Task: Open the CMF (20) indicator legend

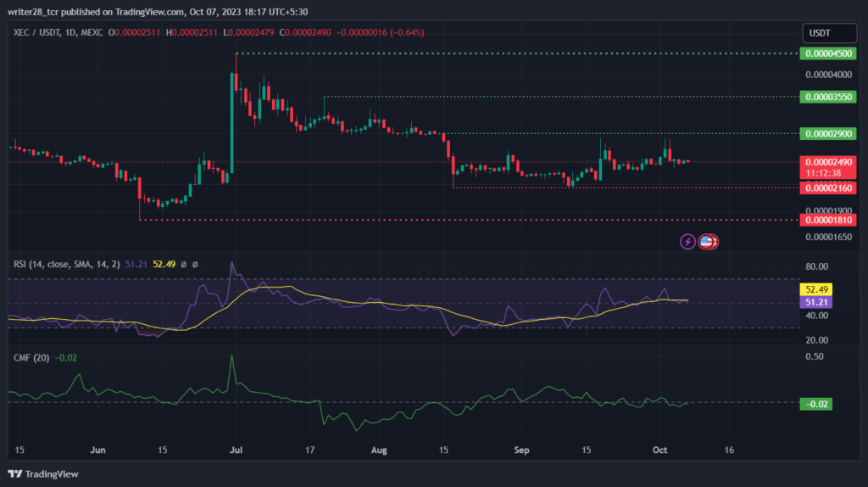Action: [x=31, y=358]
